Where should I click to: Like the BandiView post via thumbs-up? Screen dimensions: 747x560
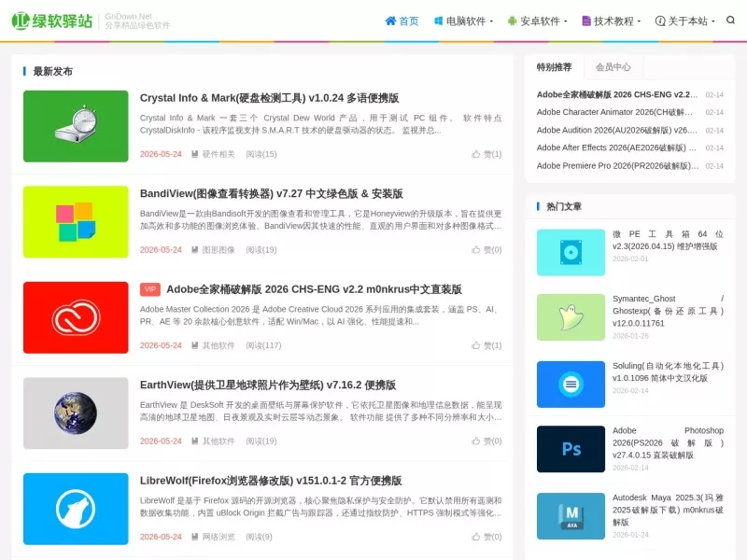coord(486,249)
